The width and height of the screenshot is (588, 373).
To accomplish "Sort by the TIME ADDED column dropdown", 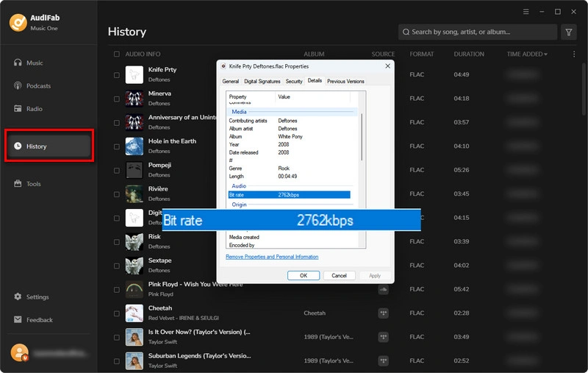I will (x=527, y=54).
